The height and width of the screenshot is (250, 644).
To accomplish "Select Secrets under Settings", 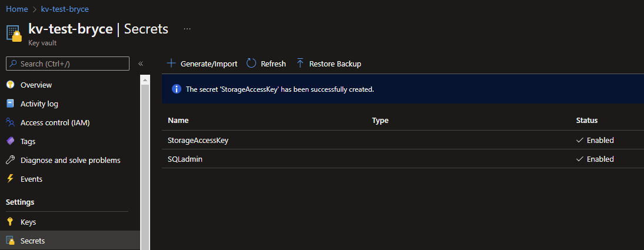I will click(70, 241).
